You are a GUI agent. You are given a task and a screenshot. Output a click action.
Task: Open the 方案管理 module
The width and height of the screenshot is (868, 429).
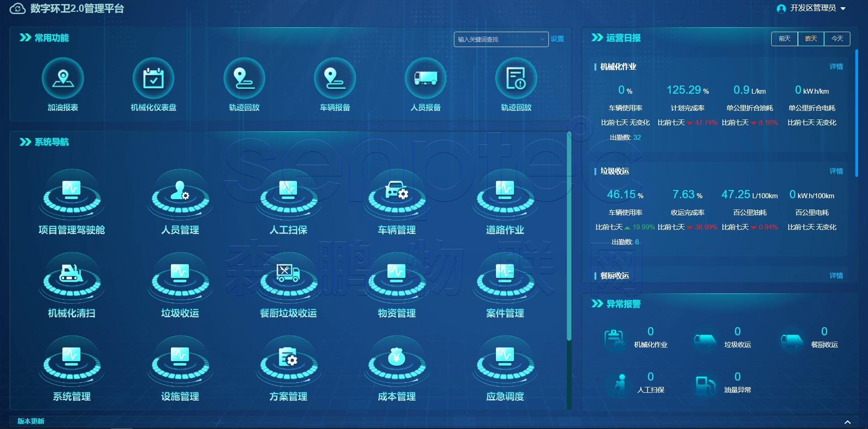pyautogui.click(x=288, y=362)
